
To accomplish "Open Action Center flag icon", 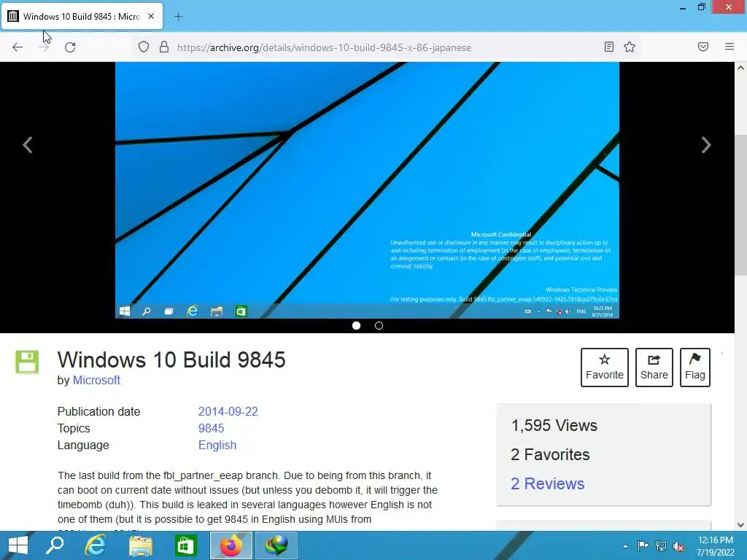I will point(643,545).
